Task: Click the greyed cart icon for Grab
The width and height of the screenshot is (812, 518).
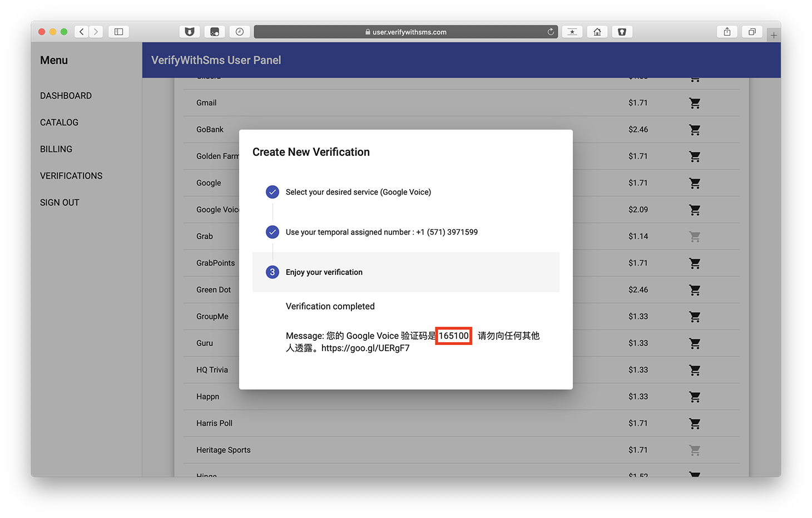Action: point(695,236)
